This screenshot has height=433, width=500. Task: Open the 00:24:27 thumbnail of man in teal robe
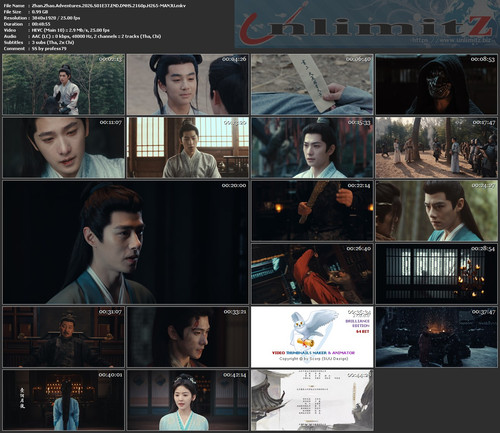(436, 211)
